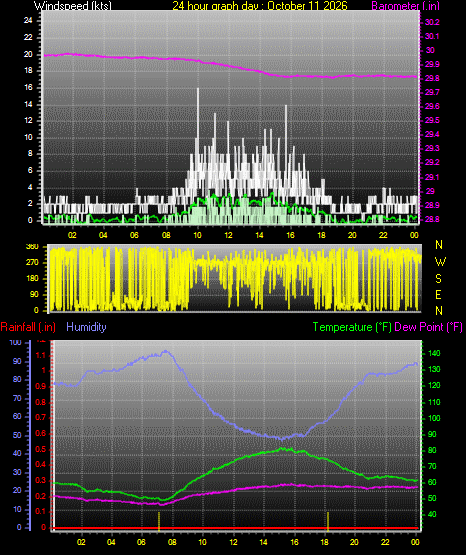The width and height of the screenshot is (466, 555).
Task: Select barometer axis value 29.5
Action: (432, 120)
